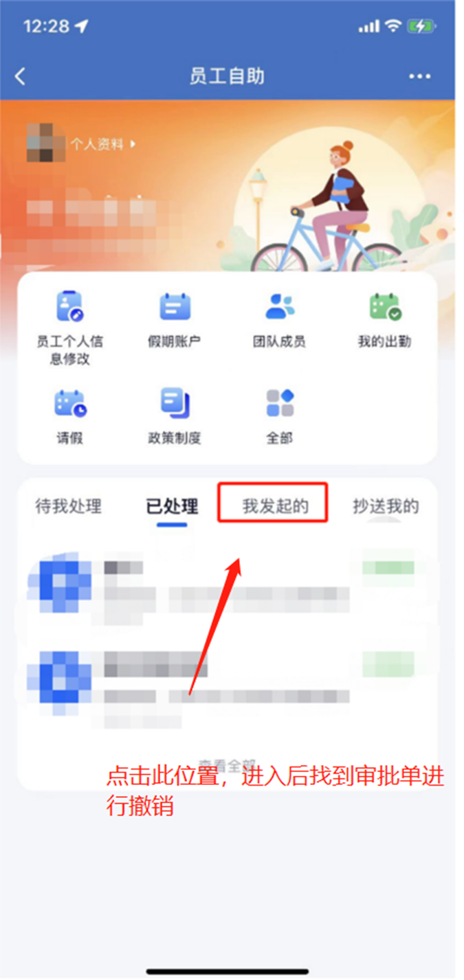
Task: Switch to 抄送我的 tab
Action: coord(386,507)
